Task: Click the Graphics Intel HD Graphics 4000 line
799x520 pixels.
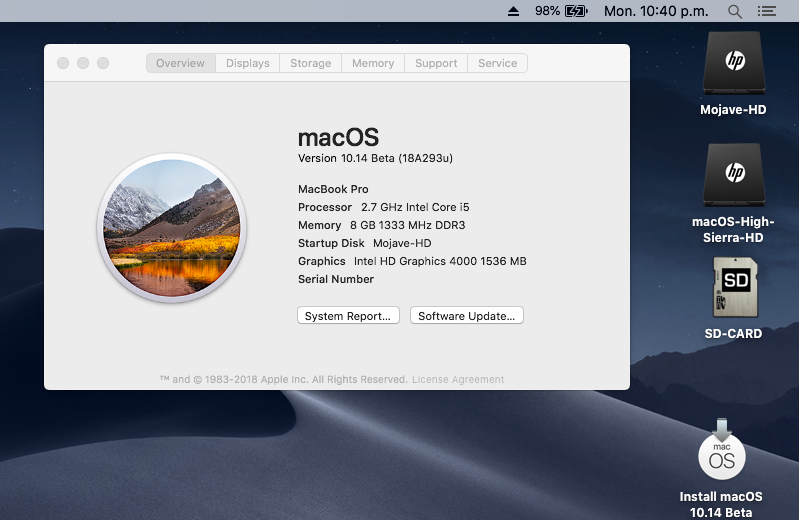Action: 412,261
